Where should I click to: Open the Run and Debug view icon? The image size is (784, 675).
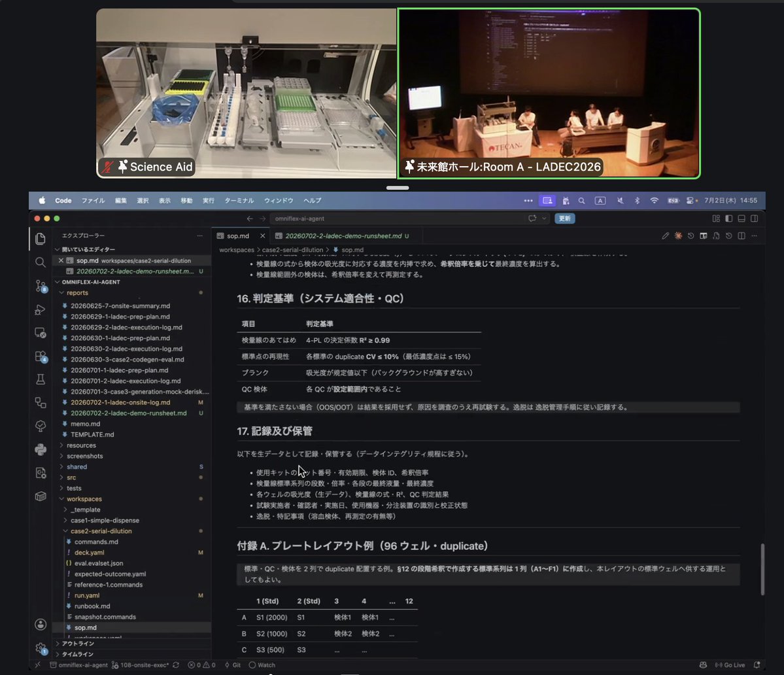click(x=41, y=309)
